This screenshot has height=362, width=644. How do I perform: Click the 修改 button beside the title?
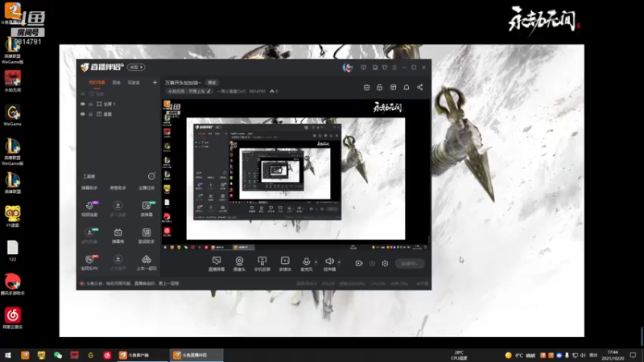212,83
